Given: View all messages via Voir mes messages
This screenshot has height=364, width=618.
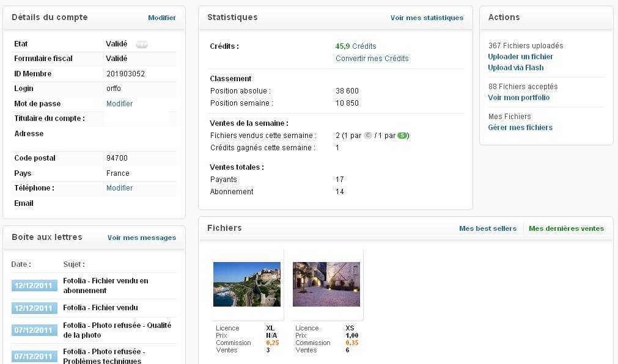Looking at the screenshot, I should [142, 238].
